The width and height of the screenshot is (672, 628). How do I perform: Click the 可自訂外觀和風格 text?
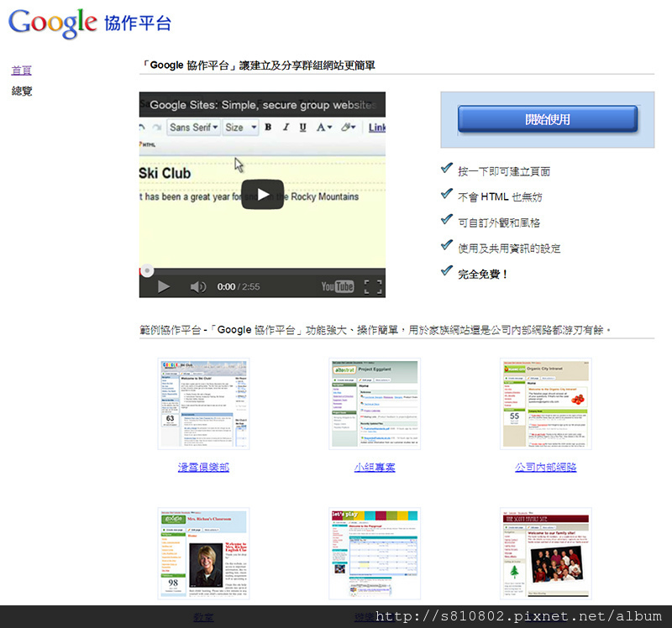click(499, 222)
